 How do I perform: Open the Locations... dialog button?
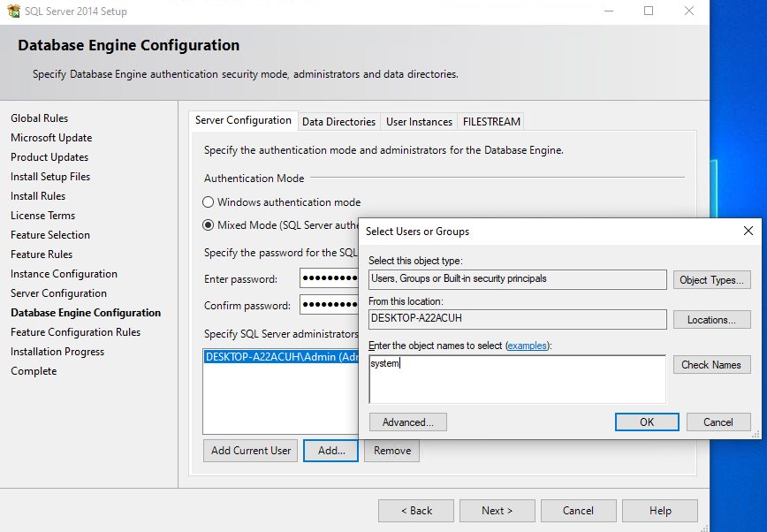pos(711,320)
